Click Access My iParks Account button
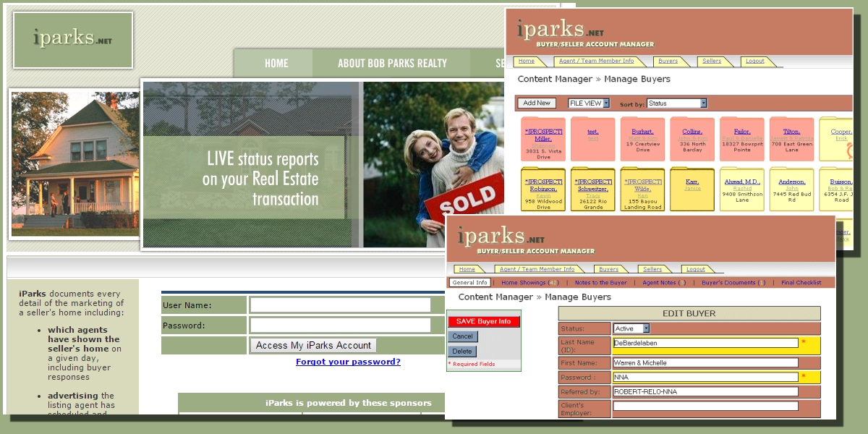The width and height of the screenshot is (868, 434). pyautogui.click(x=313, y=346)
